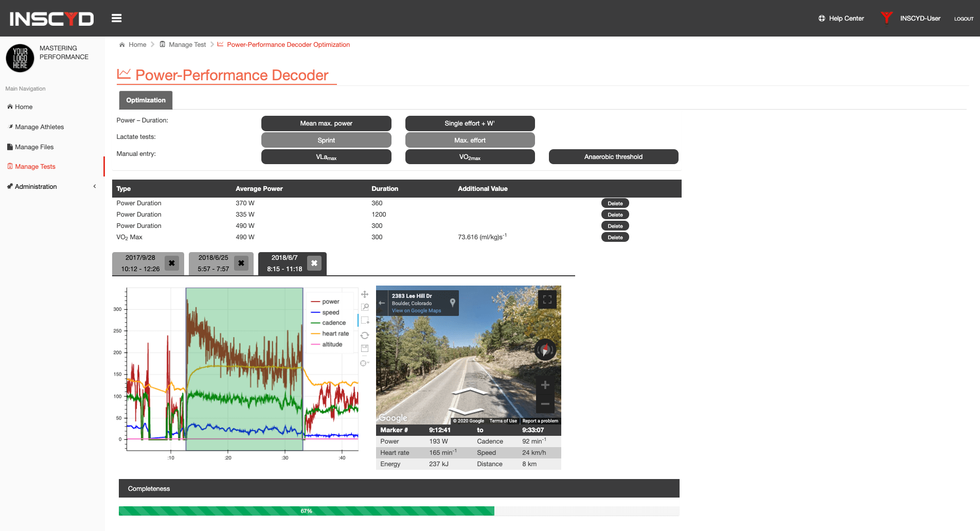Enter fullscreen in Street View

click(x=547, y=299)
